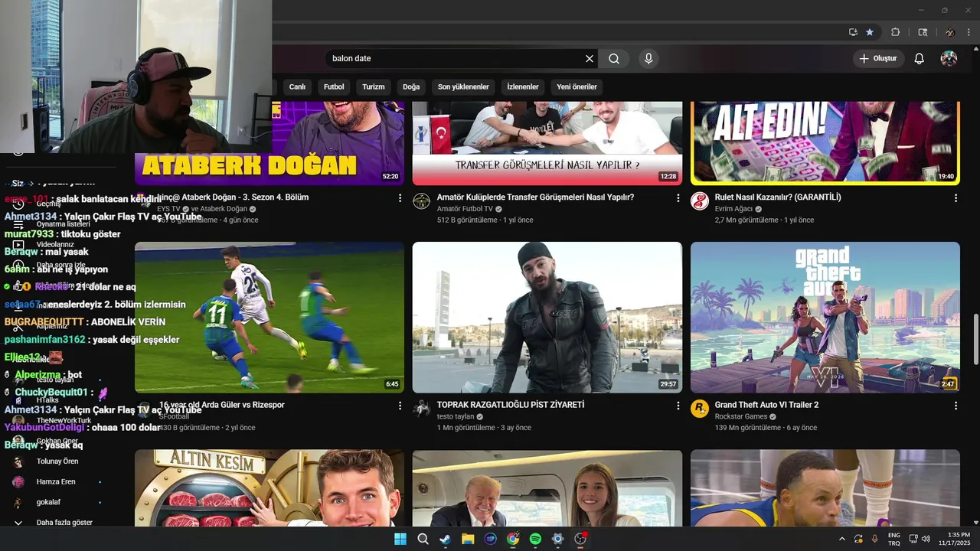Click the Oluştur create button
The height and width of the screenshot is (551, 980).
[x=878, y=58]
